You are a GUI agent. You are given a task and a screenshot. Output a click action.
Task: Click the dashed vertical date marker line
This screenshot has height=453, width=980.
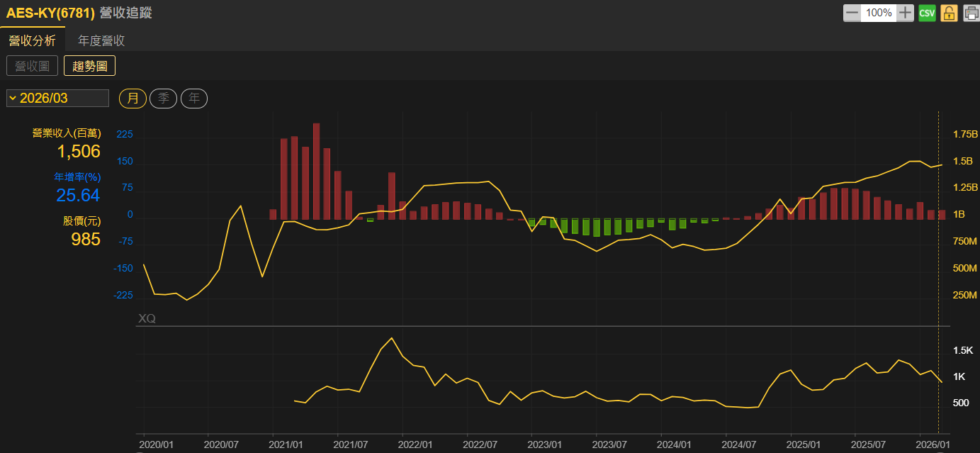938,269
